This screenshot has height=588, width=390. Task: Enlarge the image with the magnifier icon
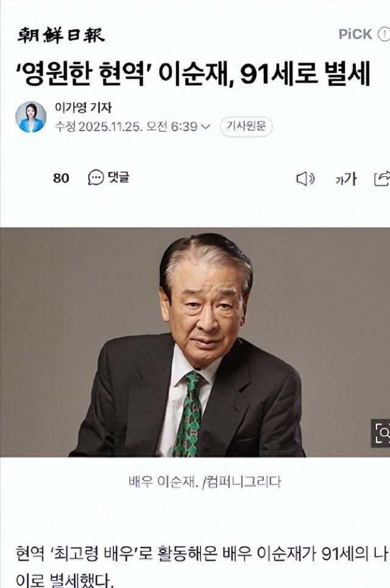[381, 433]
